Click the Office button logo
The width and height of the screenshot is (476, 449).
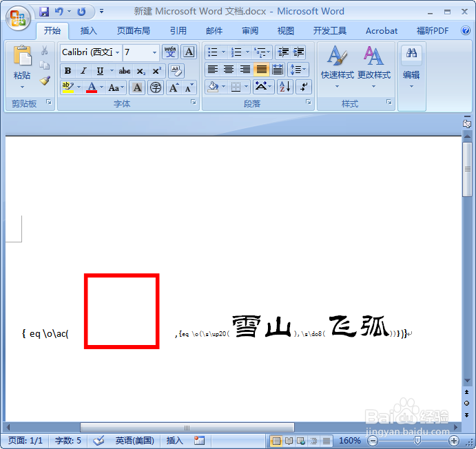[x=18, y=18]
